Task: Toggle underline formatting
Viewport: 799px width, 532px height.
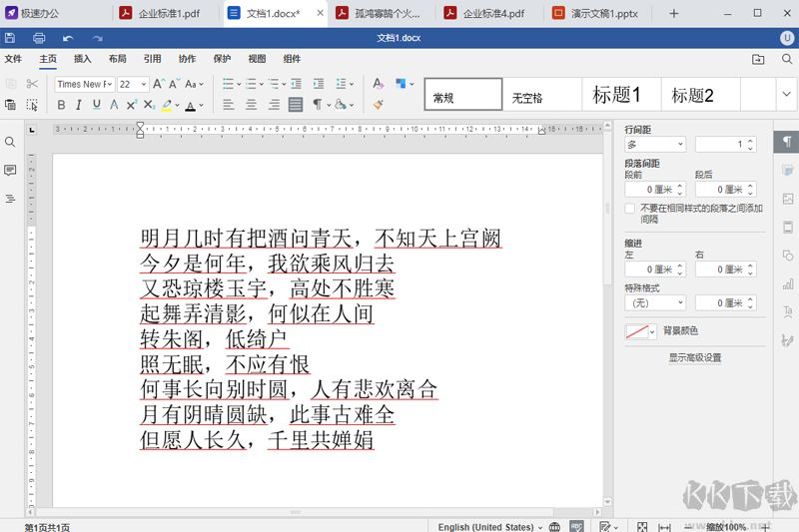Action: (97, 105)
